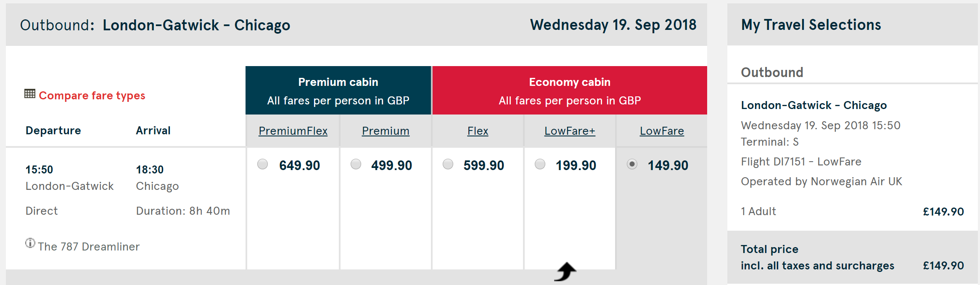Open the LowFare fare column link
This screenshot has height=285, width=980.
coord(662,131)
